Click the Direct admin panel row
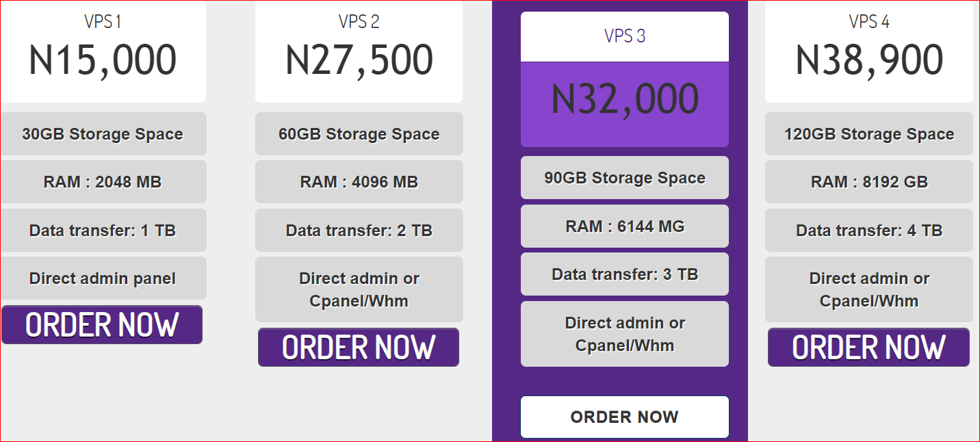This screenshot has width=980, height=442. tap(103, 278)
